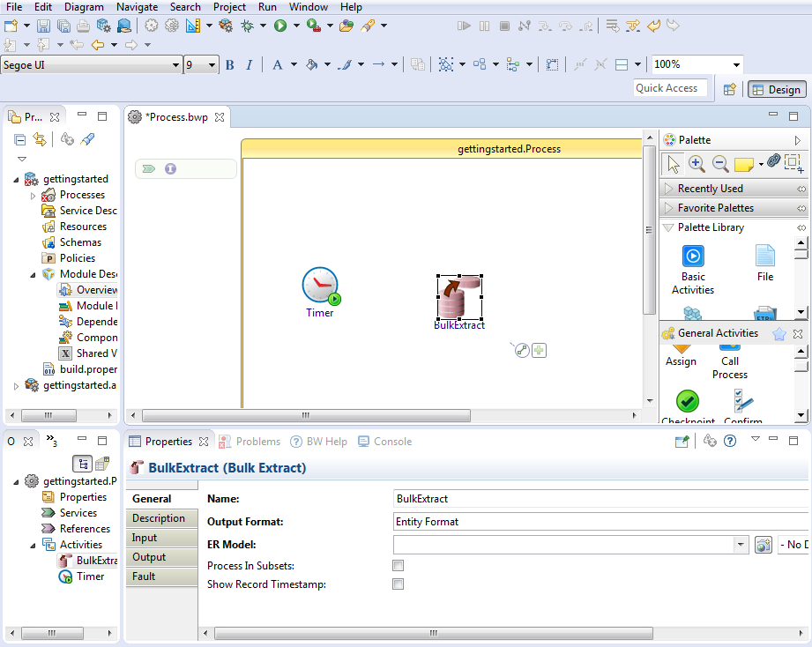Open the File palette
The height and width of the screenshot is (647, 812).
pos(764,257)
